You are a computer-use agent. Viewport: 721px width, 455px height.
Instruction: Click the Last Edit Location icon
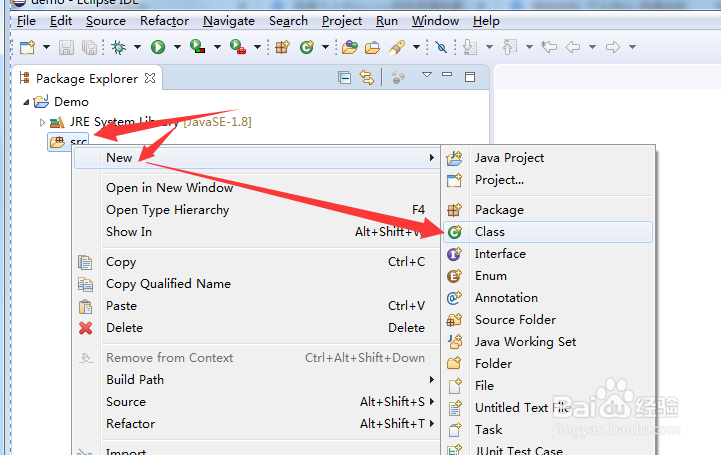(x=549, y=47)
